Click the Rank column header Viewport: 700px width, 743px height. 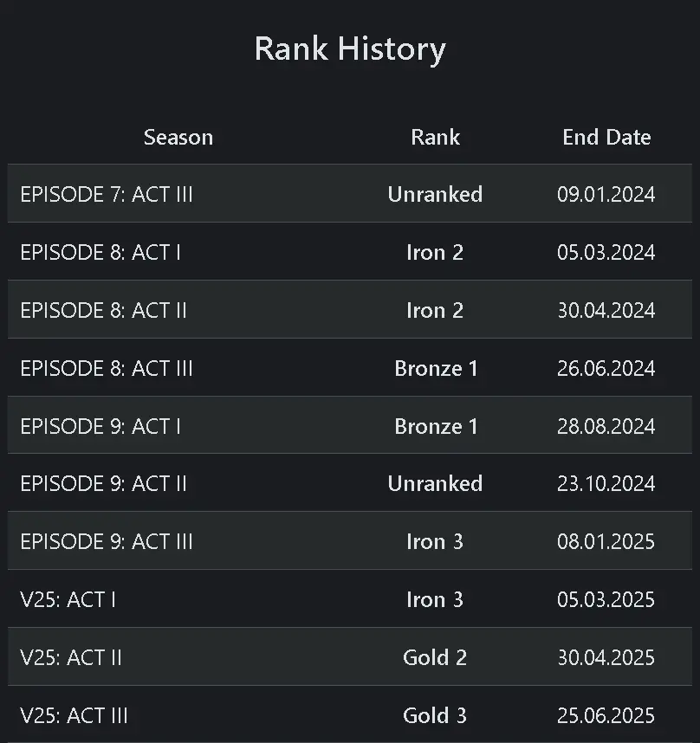[435, 137]
